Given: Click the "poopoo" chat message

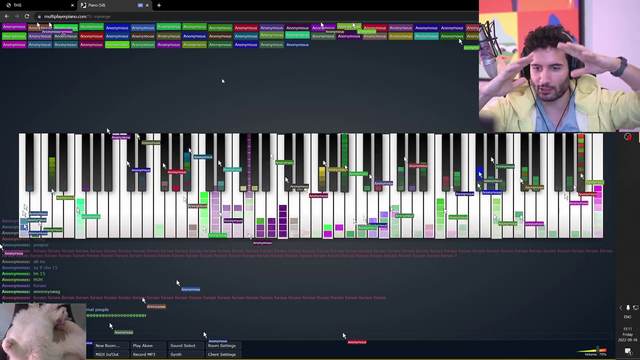Looking at the screenshot, I should (x=41, y=245).
